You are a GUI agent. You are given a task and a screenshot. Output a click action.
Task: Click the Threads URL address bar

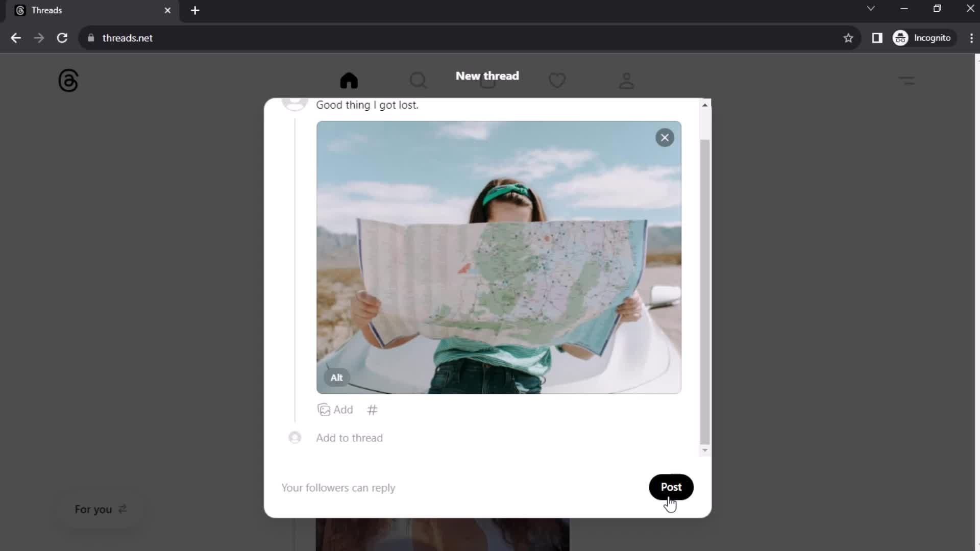point(128,38)
